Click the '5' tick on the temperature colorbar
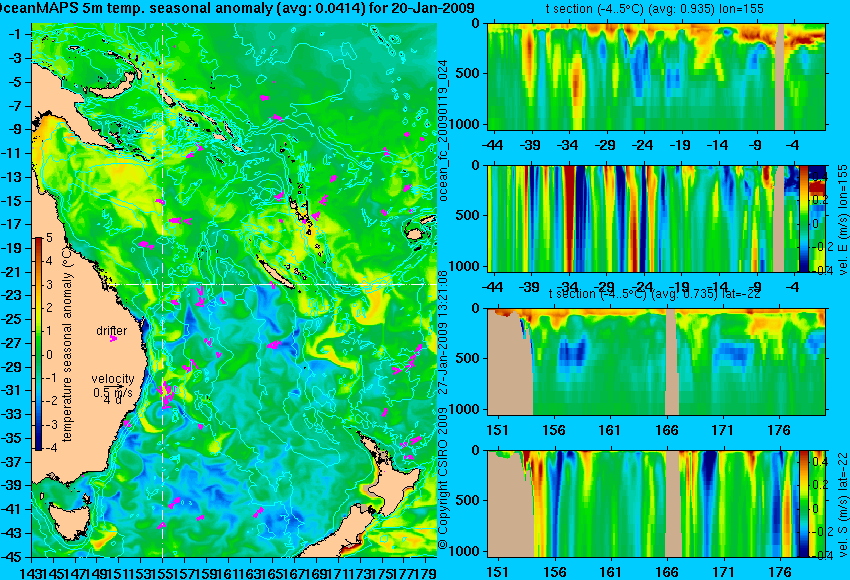 click(x=49, y=237)
